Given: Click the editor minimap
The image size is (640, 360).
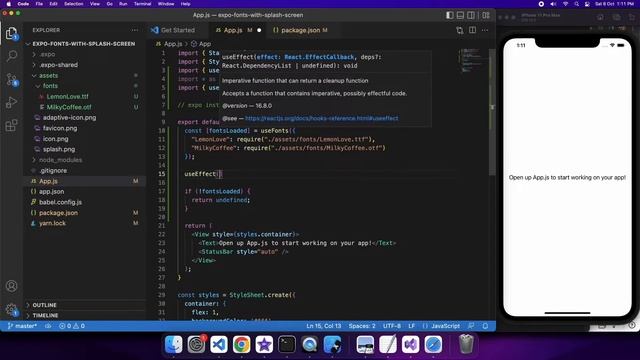Looking at the screenshot, I should click(472, 61).
